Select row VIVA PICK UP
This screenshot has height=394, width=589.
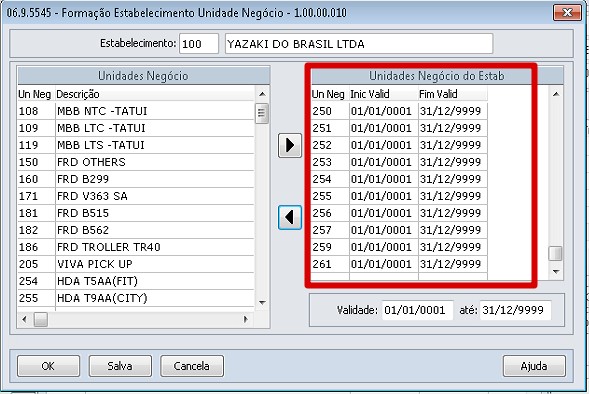tap(136, 264)
